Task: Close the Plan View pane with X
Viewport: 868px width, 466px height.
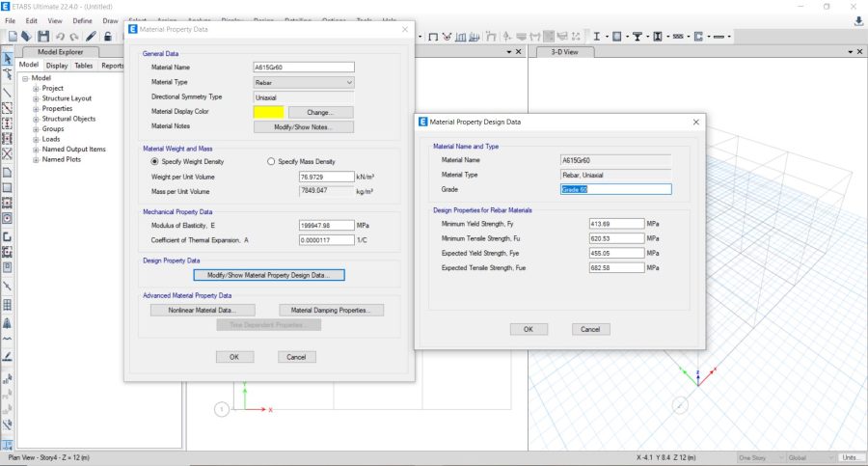Action: pyautogui.click(x=519, y=51)
